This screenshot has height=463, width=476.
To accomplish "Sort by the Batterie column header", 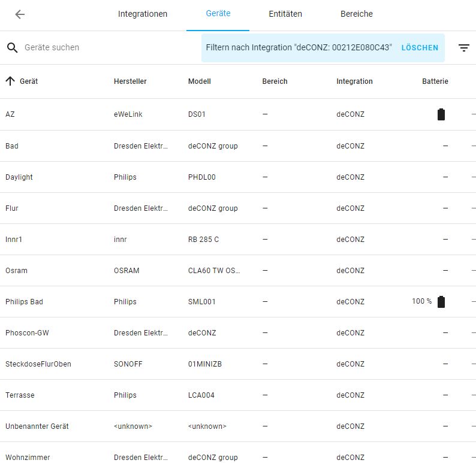I will click(x=435, y=81).
